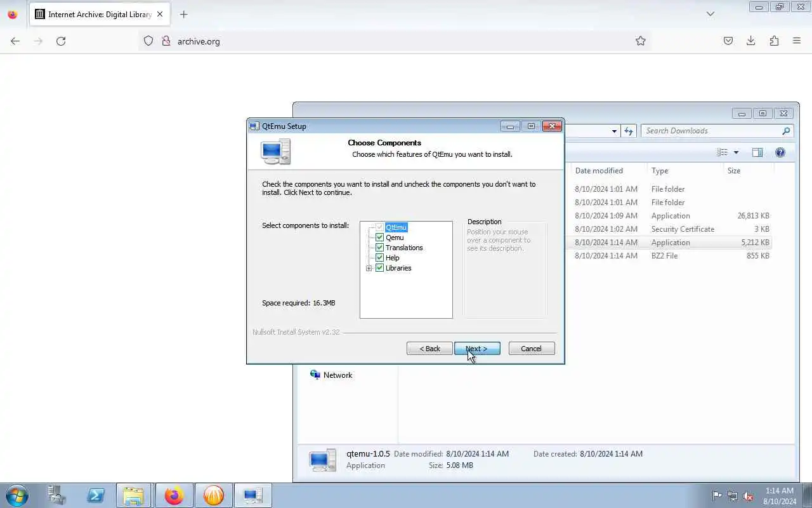The height and width of the screenshot is (508, 812).
Task: Open Action Center flag icon
Action: 717,496
